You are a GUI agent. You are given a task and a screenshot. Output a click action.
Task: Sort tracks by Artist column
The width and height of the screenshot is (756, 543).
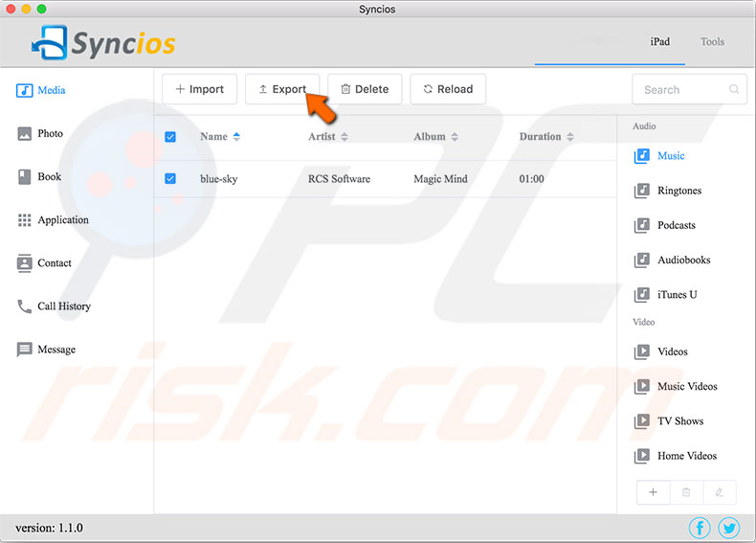click(x=328, y=137)
